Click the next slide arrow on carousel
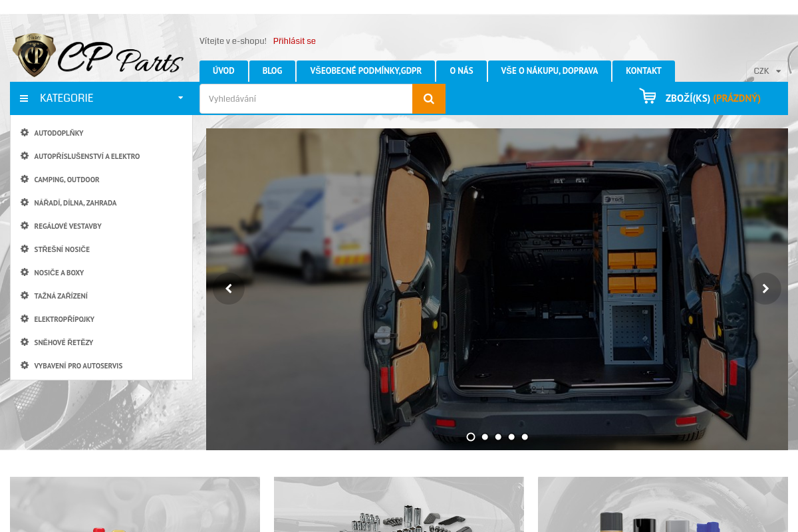 pos(765,289)
